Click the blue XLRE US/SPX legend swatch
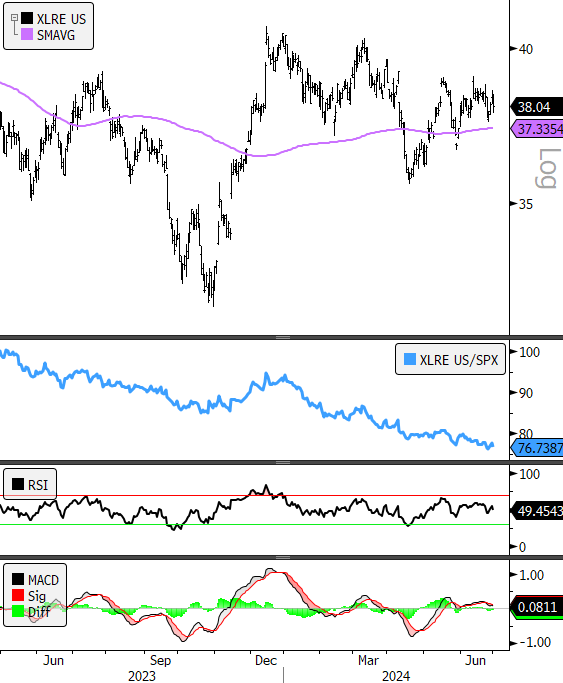Image resolution: width=563 pixels, height=683 pixels. pyautogui.click(x=410, y=359)
